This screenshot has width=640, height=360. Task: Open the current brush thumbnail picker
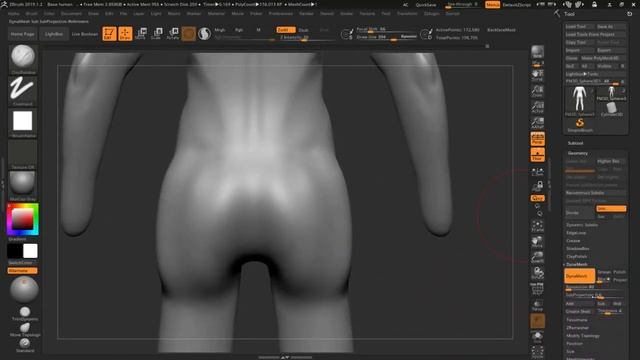(x=23, y=59)
